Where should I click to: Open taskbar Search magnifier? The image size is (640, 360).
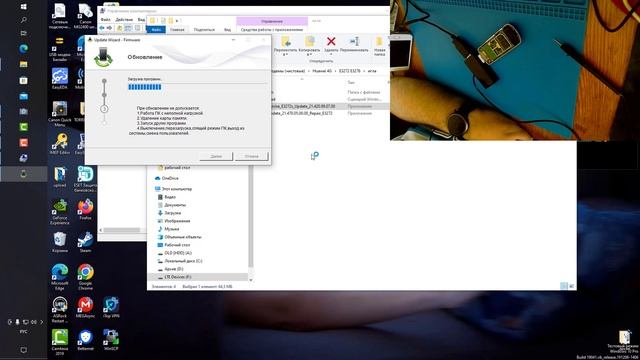(x=24, y=20)
